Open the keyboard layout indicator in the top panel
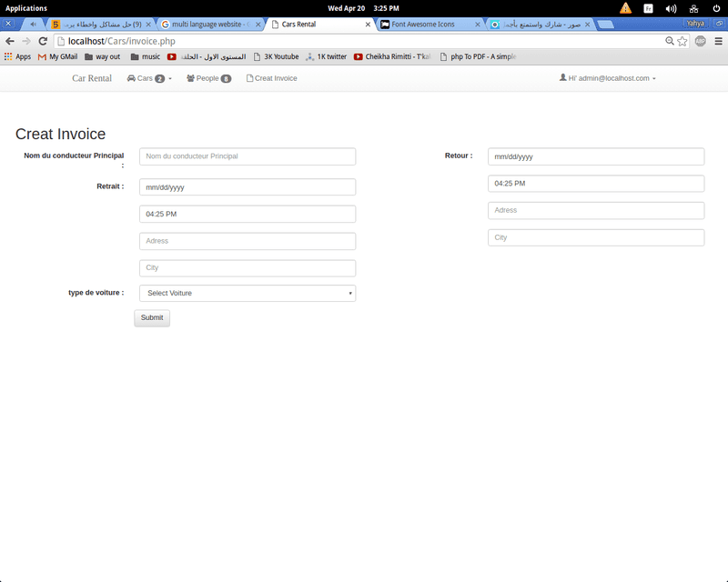This screenshot has height=582, width=728. [x=648, y=8]
